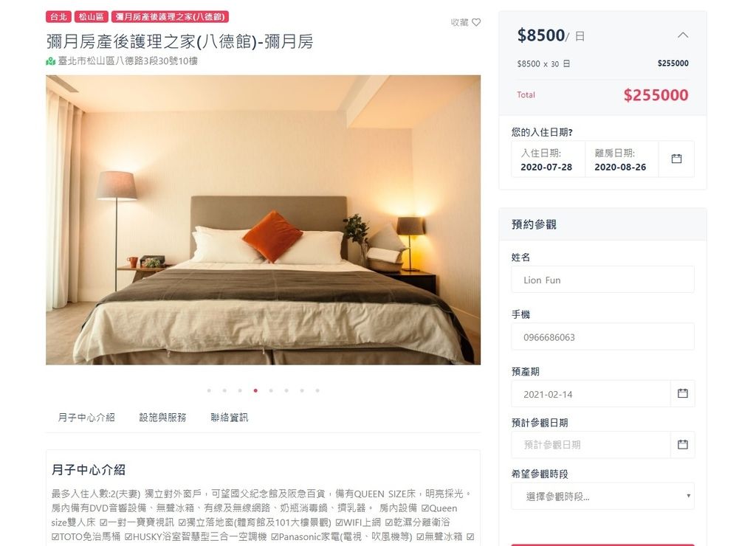Screen dimensions: 756x546
Task: Click the 姓名 name input field
Action: click(x=602, y=280)
